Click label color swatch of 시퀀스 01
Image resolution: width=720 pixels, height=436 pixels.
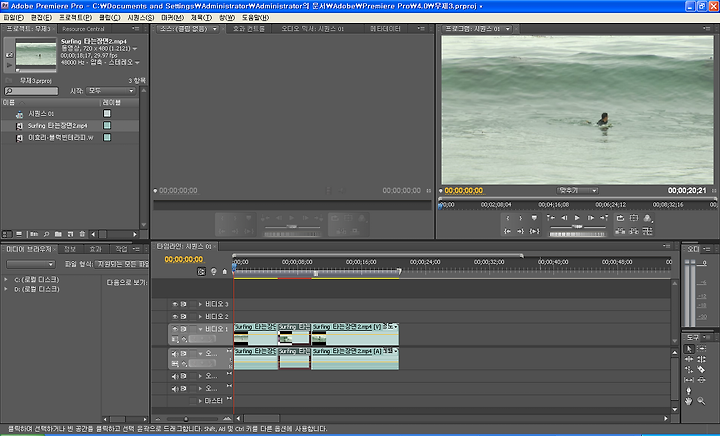(107, 113)
